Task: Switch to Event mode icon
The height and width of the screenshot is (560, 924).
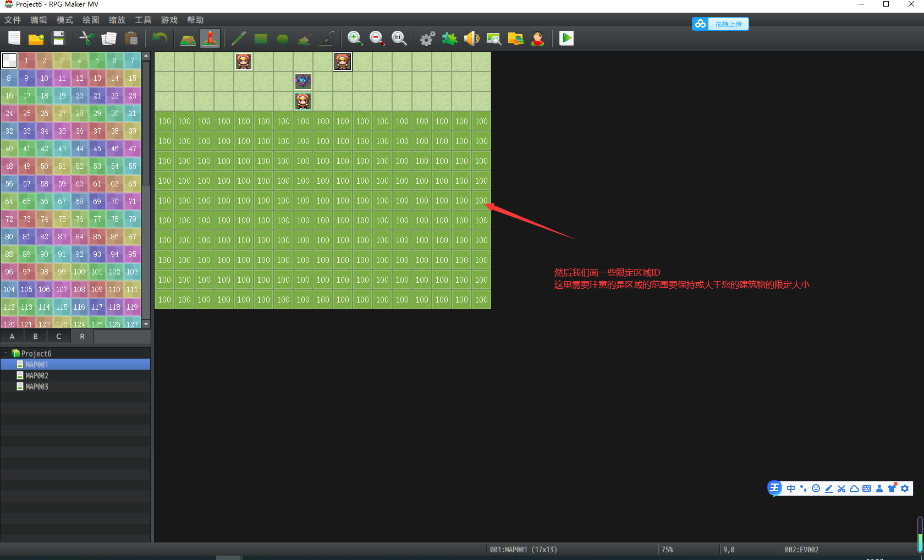Action: tap(210, 39)
